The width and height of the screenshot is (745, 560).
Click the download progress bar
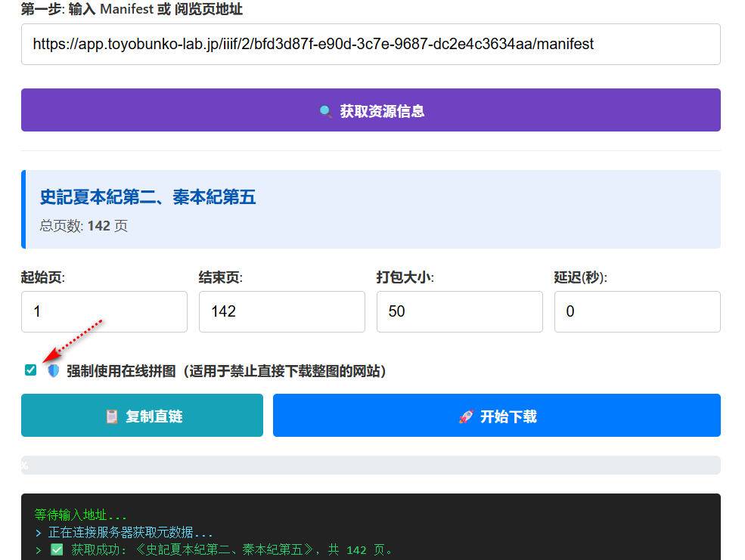[371, 465]
